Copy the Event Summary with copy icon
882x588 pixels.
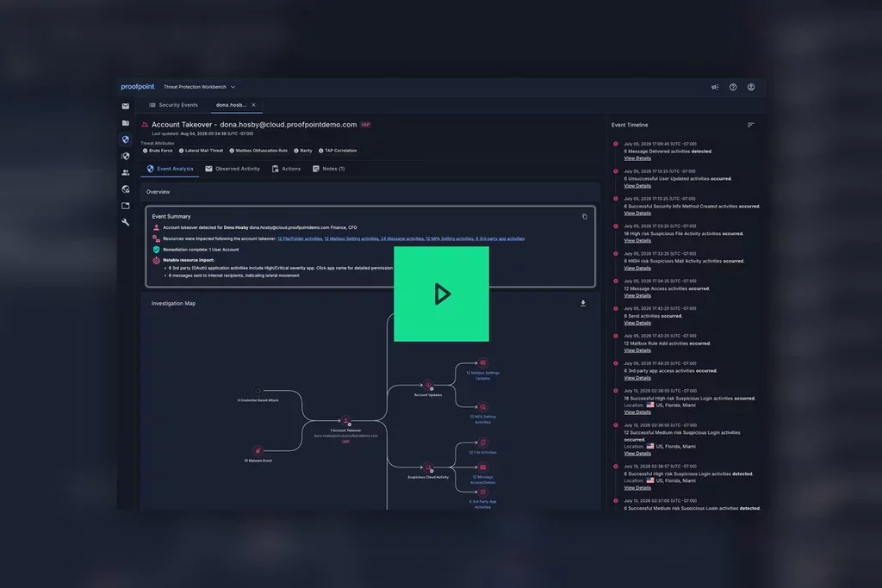[x=585, y=216]
